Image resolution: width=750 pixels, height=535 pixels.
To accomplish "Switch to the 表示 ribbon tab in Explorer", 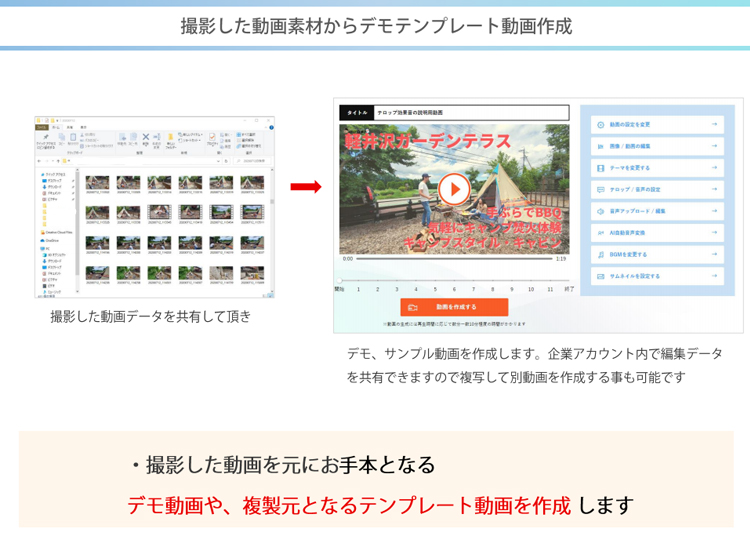I will 83,127.
